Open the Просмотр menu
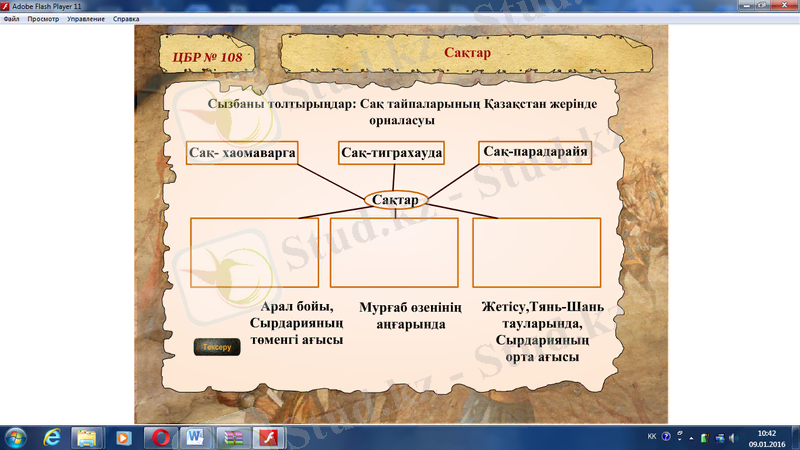 pos(43,19)
